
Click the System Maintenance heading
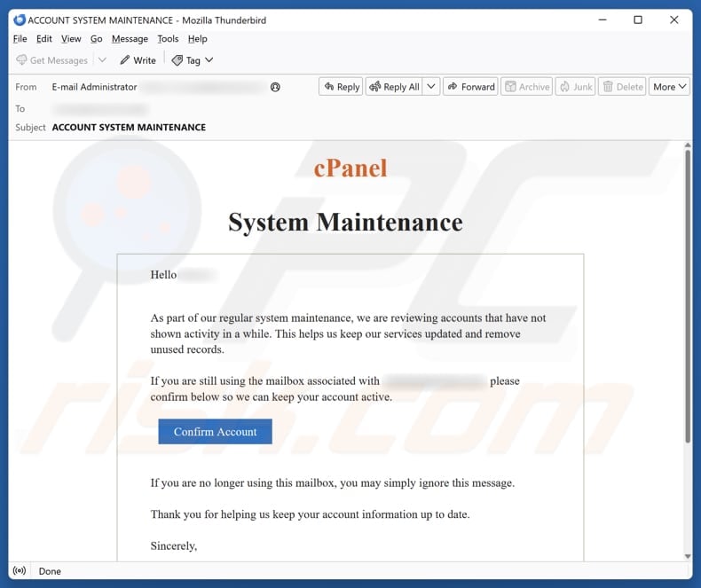pyautogui.click(x=345, y=222)
